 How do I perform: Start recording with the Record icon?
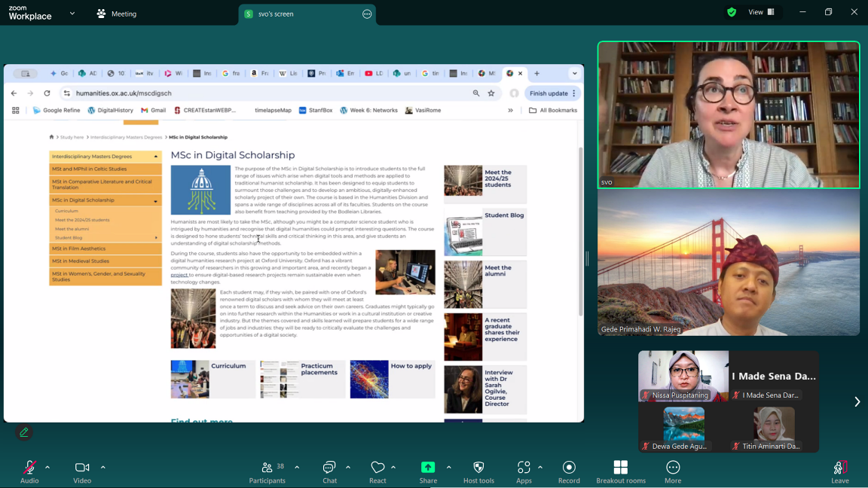point(569,468)
